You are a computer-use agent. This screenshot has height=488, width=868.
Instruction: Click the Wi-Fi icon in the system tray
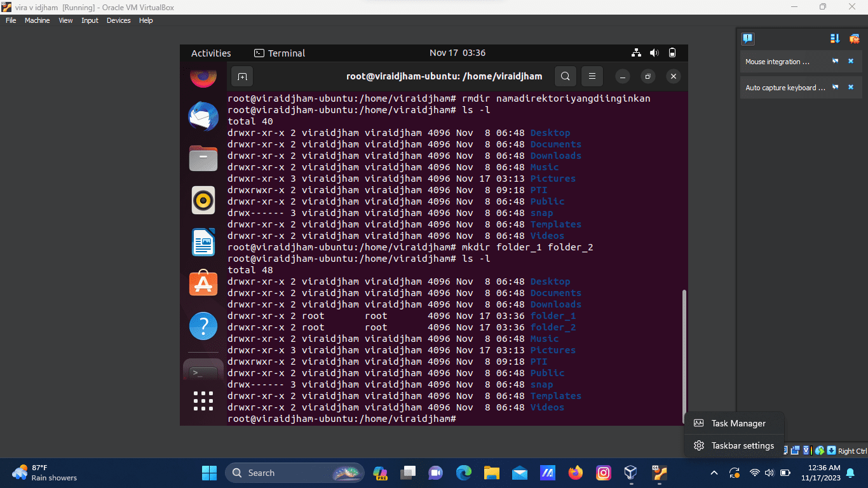(x=755, y=473)
